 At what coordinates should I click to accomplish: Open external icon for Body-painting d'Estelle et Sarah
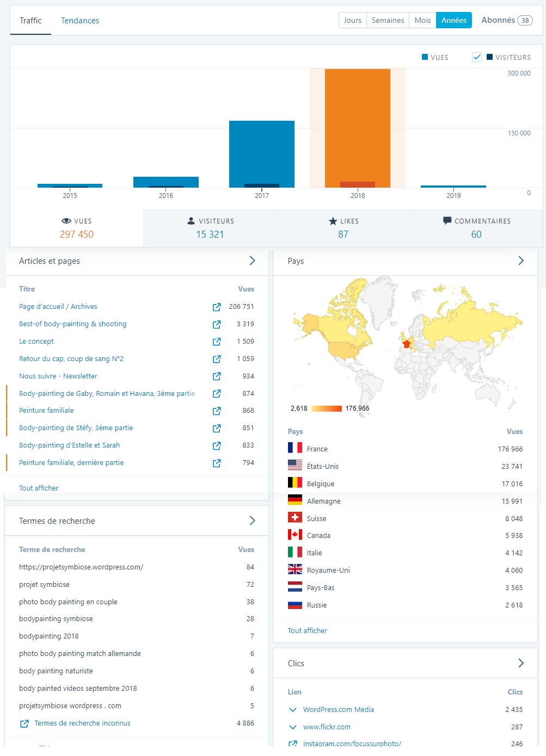coord(217,446)
